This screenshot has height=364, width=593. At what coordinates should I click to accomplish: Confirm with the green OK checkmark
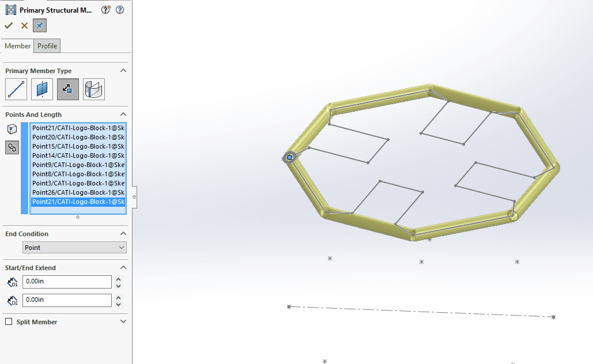point(8,26)
